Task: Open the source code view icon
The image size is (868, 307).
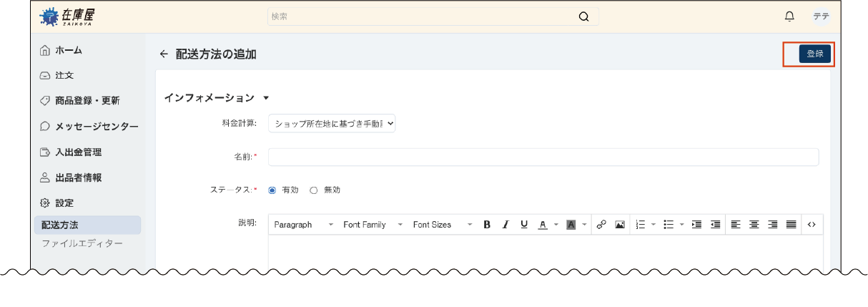Action: click(812, 225)
